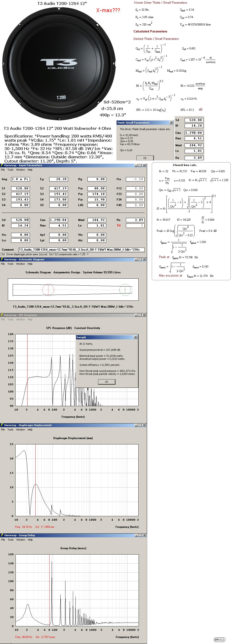Open Tools menu in Input Parameters window

(10, 170)
